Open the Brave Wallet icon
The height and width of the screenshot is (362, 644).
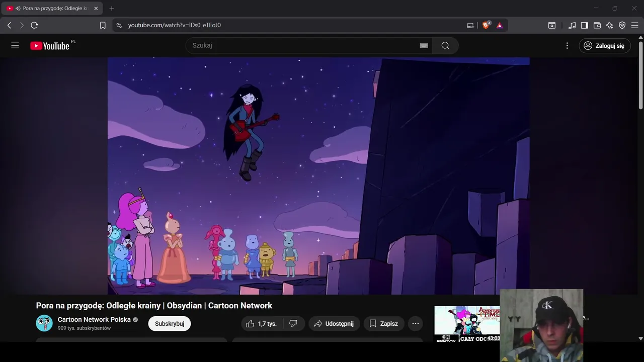pos(597,25)
